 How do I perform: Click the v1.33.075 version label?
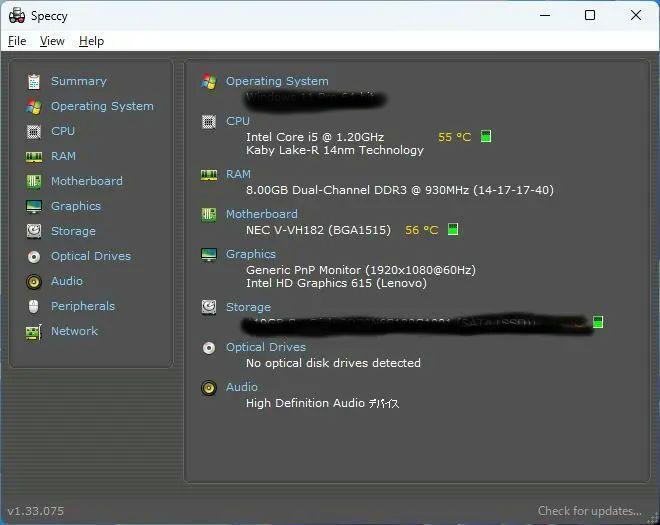point(36,511)
